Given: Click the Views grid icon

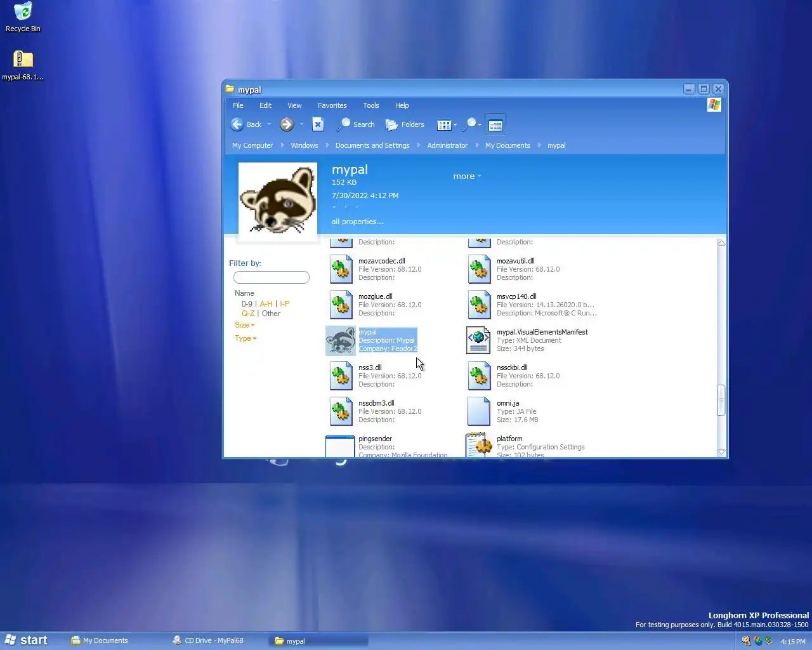Looking at the screenshot, I should [444, 124].
